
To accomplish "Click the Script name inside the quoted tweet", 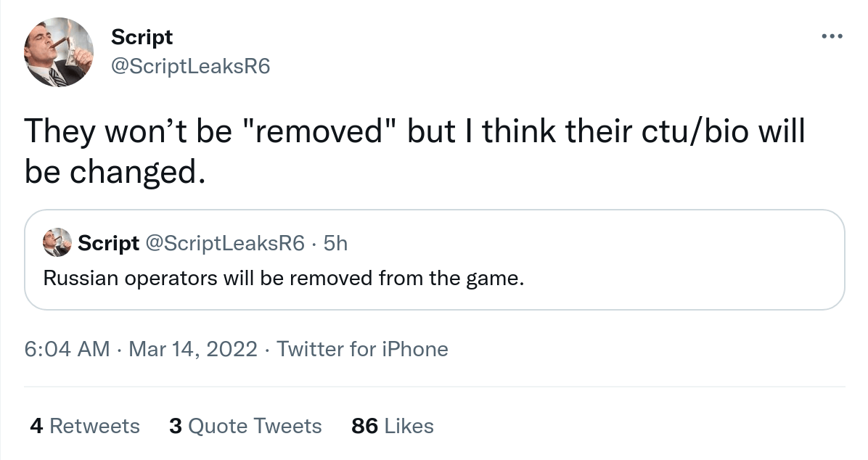I will 108,244.
